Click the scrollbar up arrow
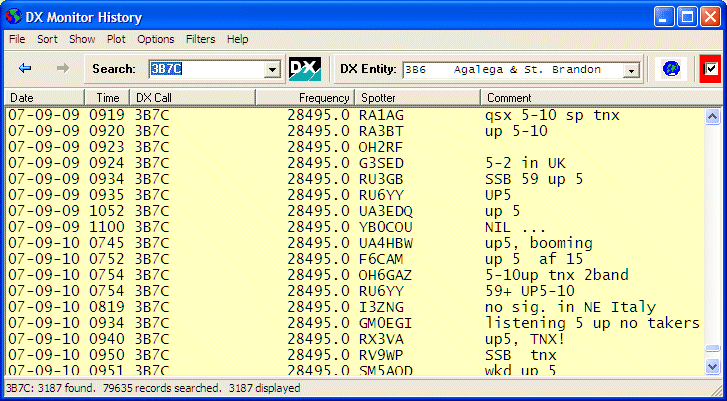This screenshot has width=727, height=401. [713, 116]
